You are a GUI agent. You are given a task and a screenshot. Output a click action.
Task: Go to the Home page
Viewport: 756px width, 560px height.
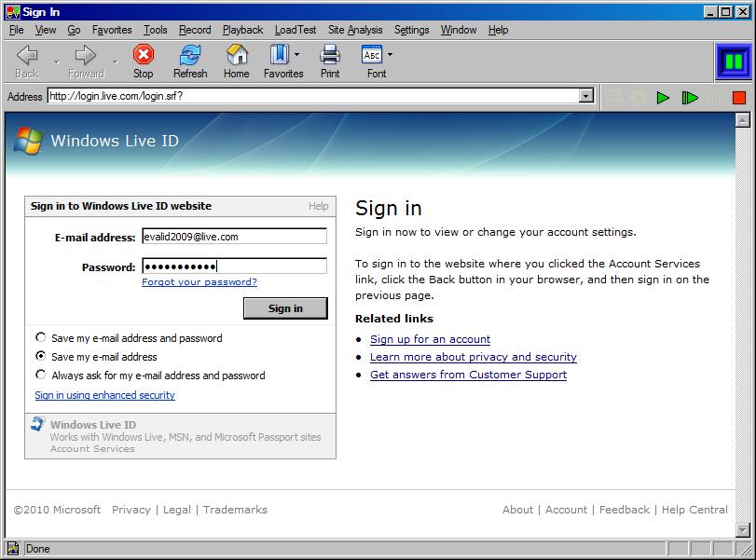pos(236,61)
